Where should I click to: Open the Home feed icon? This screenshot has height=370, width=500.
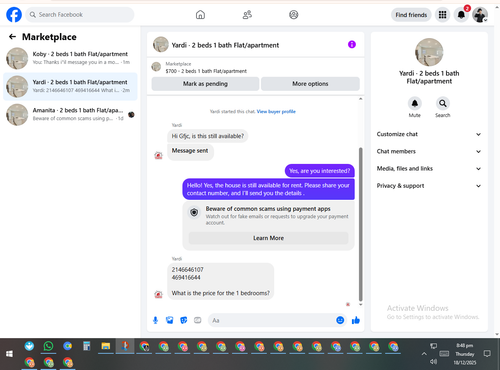(200, 15)
